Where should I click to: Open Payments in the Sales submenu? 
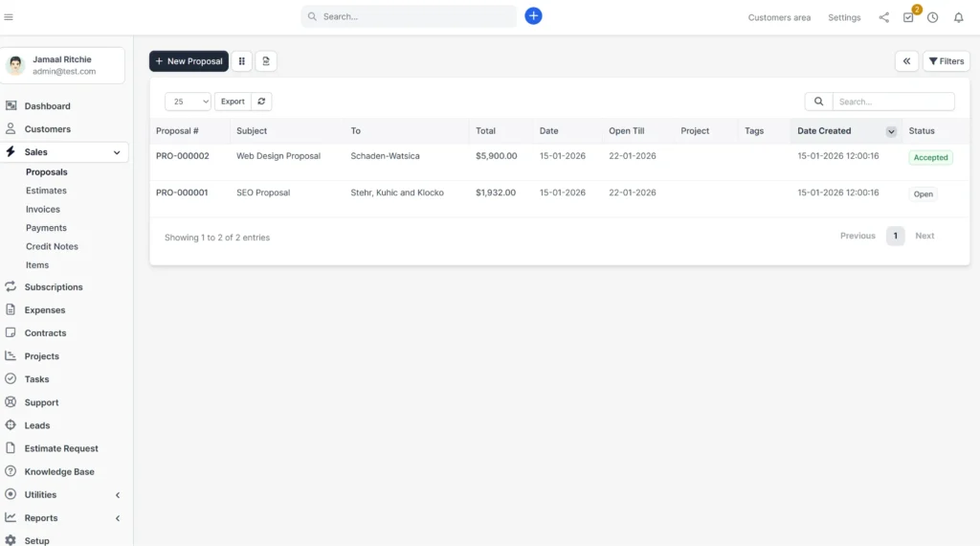click(x=46, y=228)
